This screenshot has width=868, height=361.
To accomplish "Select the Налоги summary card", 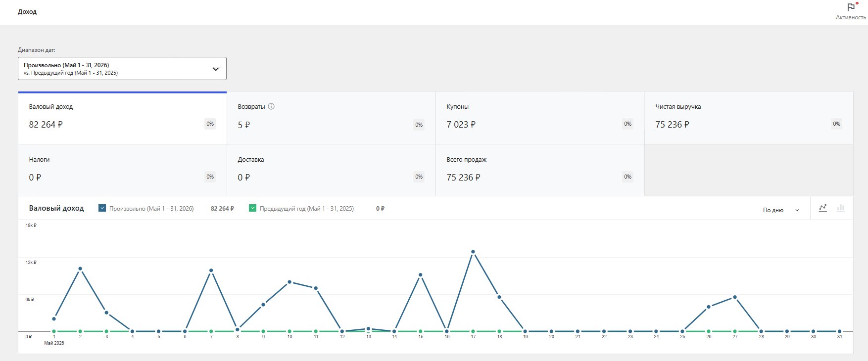I will (123, 171).
